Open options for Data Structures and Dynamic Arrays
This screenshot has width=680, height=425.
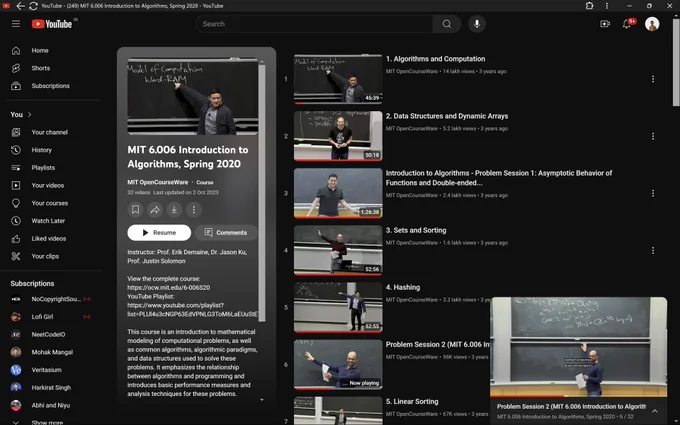click(x=653, y=136)
